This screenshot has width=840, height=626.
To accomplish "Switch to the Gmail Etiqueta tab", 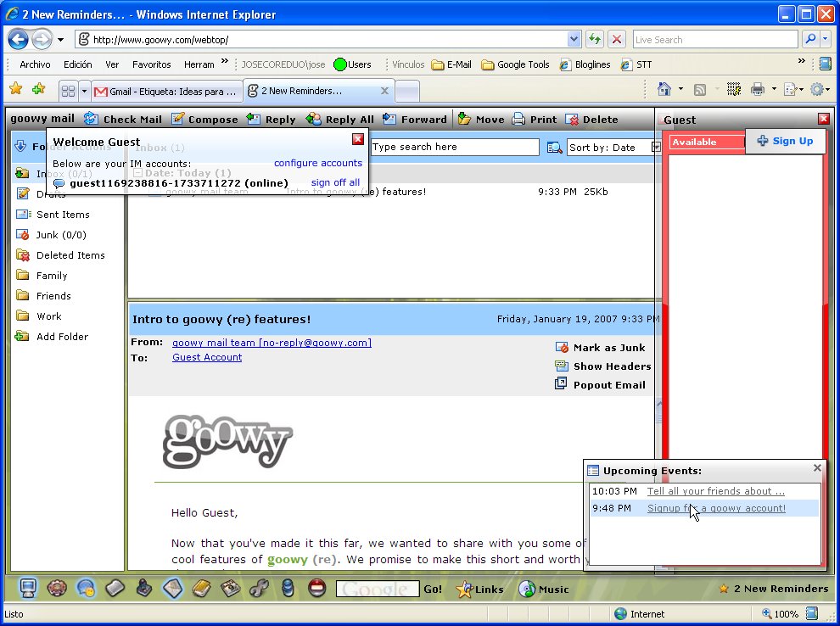I will [x=166, y=92].
